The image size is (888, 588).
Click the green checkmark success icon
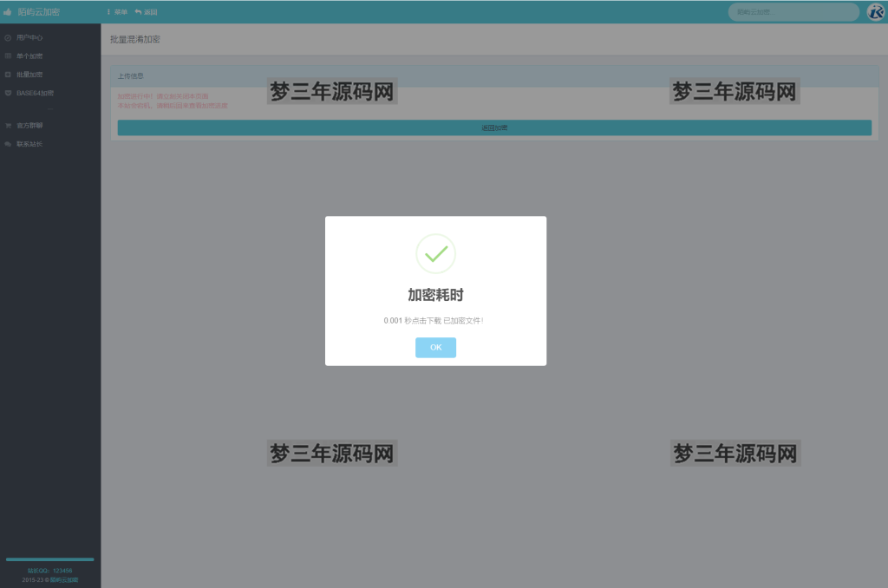[435, 254]
